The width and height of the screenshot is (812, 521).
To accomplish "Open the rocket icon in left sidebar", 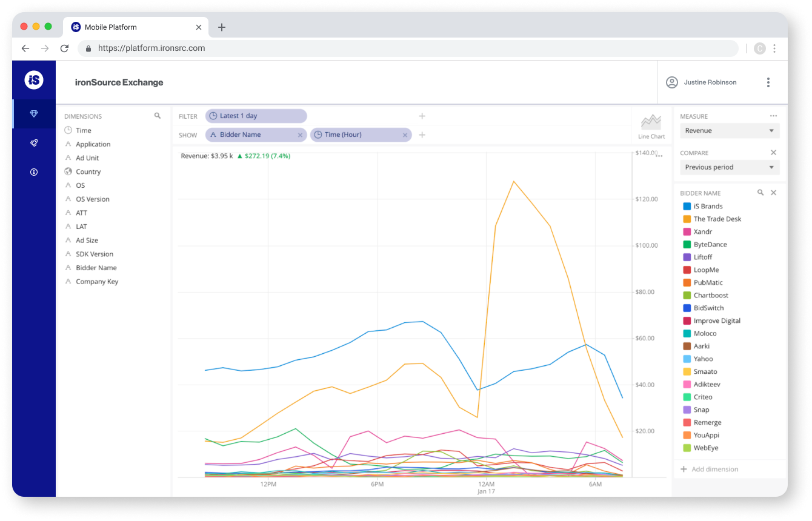I will pos(34,143).
